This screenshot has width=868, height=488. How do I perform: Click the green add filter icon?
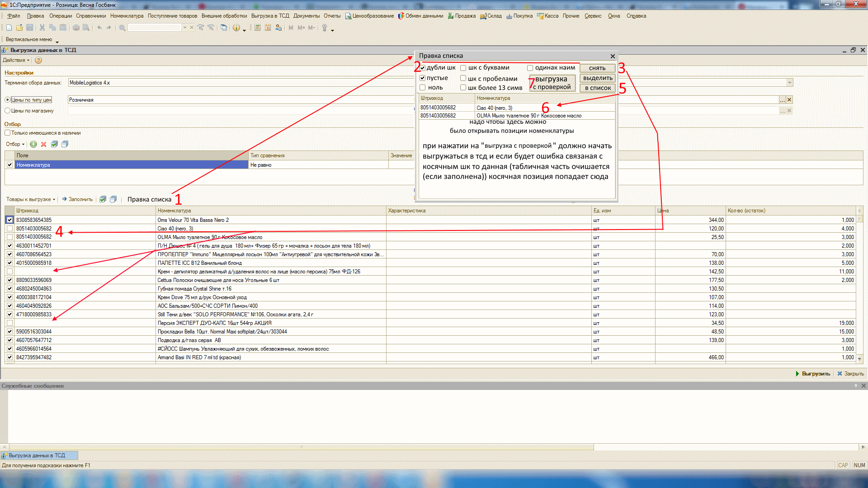click(x=33, y=144)
